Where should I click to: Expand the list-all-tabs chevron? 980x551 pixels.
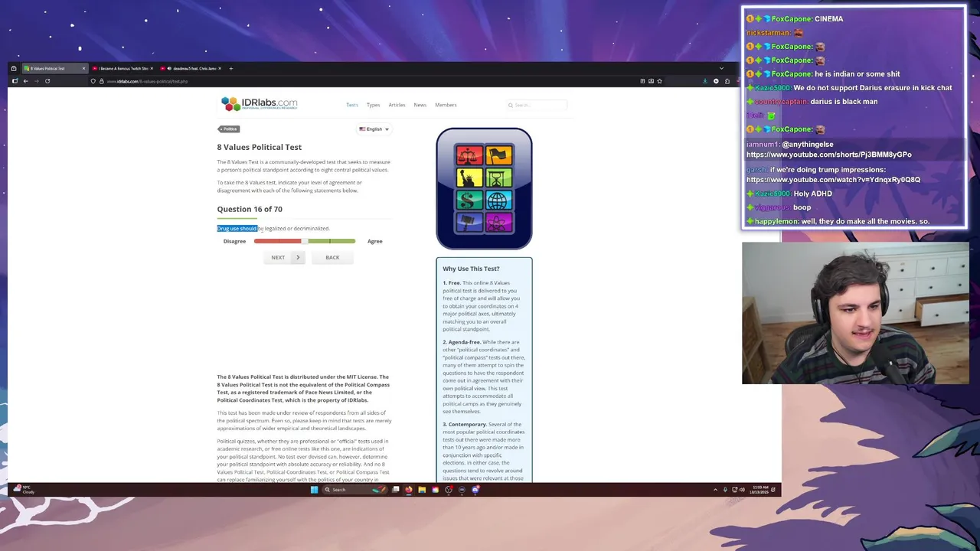tap(721, 68)
